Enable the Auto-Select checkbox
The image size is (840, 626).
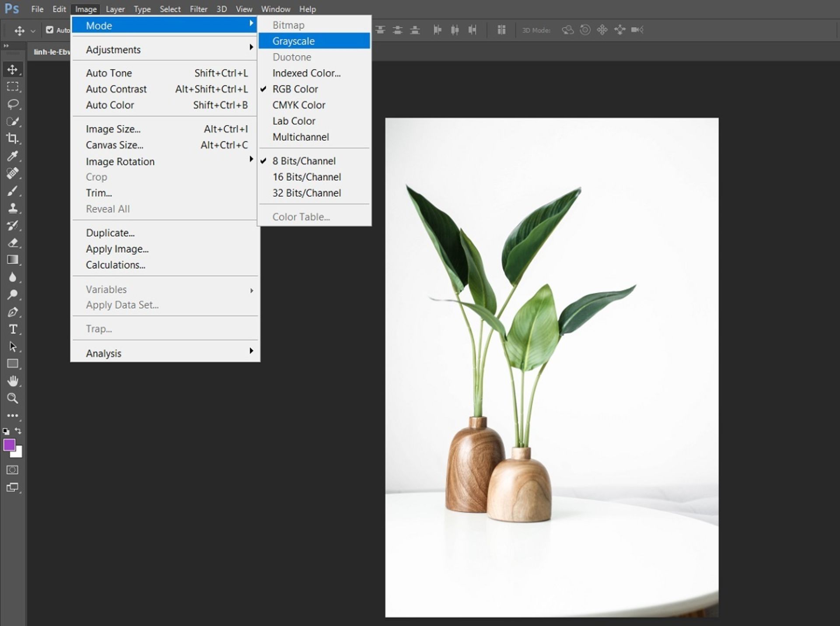(50, 30)
